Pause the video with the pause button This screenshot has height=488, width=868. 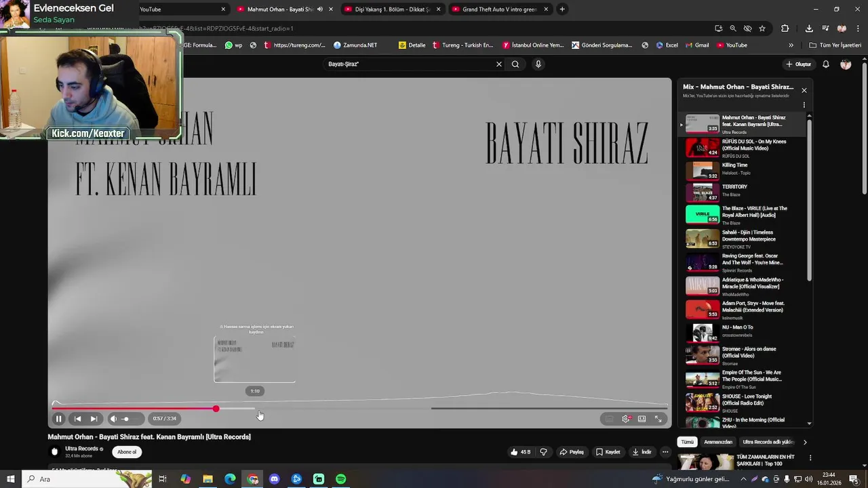coord(58,419)
